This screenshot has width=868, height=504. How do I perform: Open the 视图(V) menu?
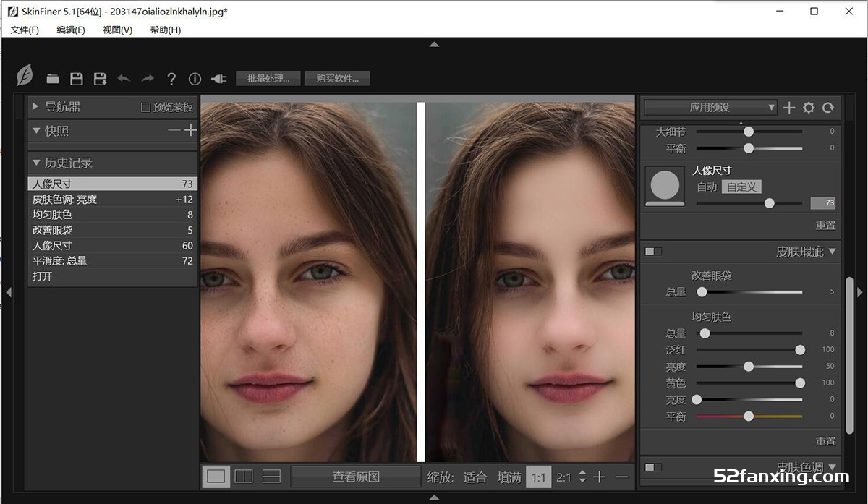coord(117,30)
